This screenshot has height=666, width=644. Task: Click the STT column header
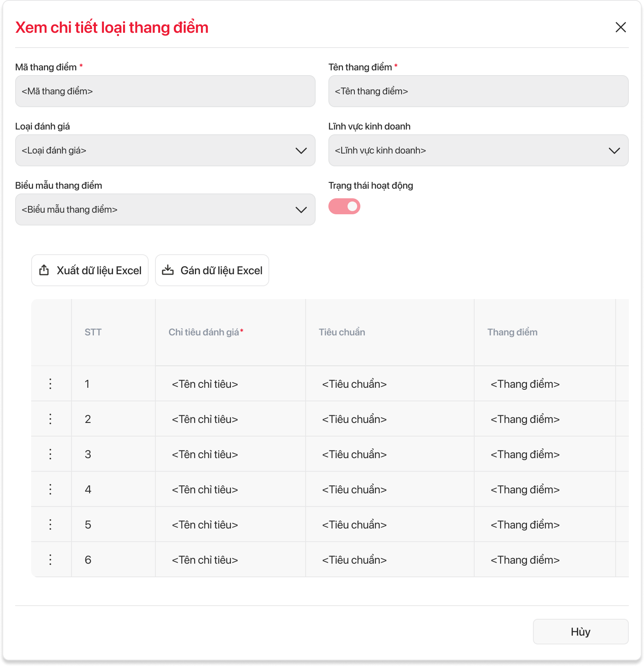click(93, 332)
